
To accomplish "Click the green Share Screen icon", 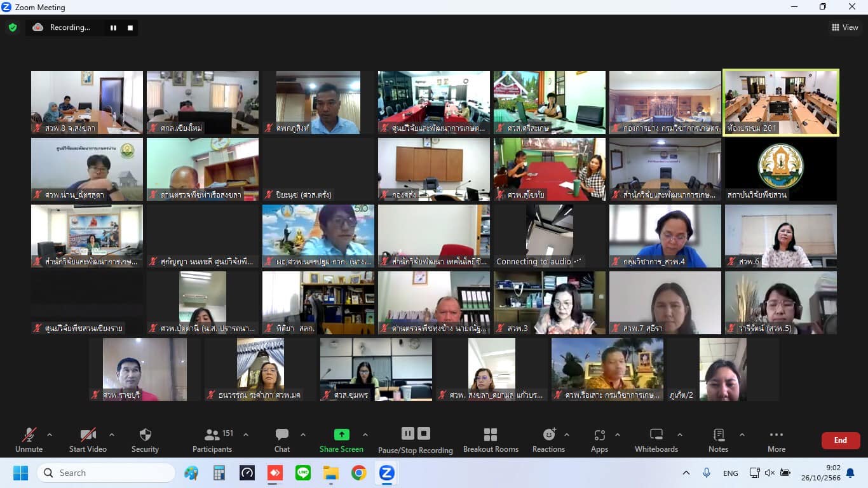I will pyautogui.click(x=342, y=435).
